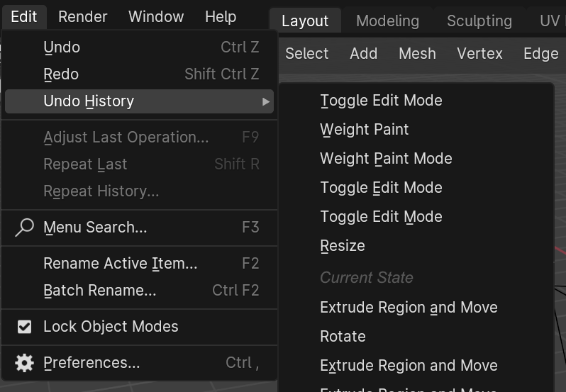Viewport: 566px width, 392px height.
Task: Select Redo in the Edit menu
Action: [61, 74]
